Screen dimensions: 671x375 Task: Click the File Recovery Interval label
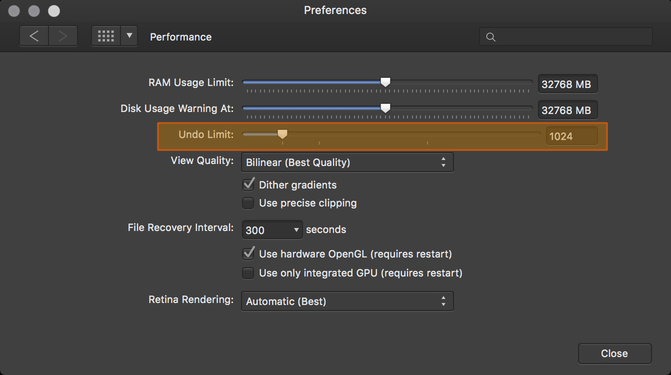(x=181, y=227)
